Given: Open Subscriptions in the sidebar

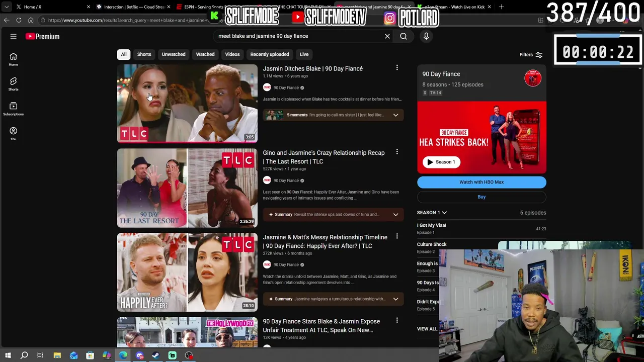Looking at the screenshot, I should (14, 109).
